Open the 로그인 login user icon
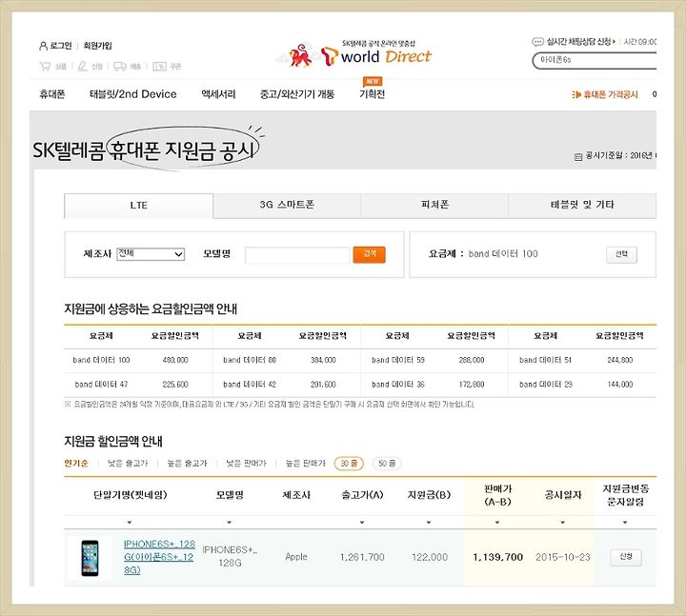This screenshot has width=686, height=616. [43, 46]
